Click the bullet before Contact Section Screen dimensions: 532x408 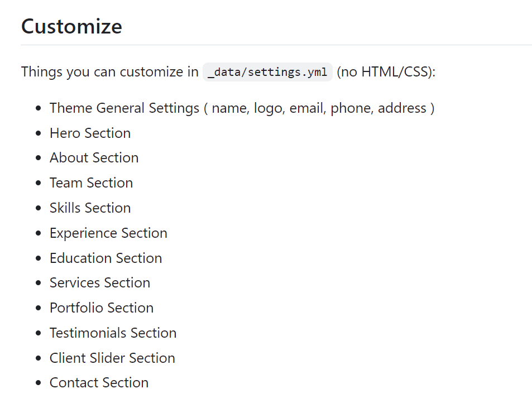[x=38, y=383]
